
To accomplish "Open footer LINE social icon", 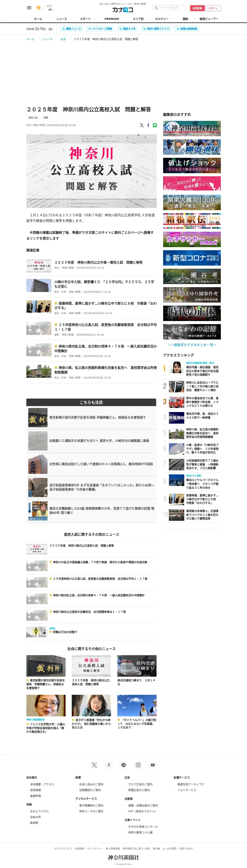I will tap(124, 765).
